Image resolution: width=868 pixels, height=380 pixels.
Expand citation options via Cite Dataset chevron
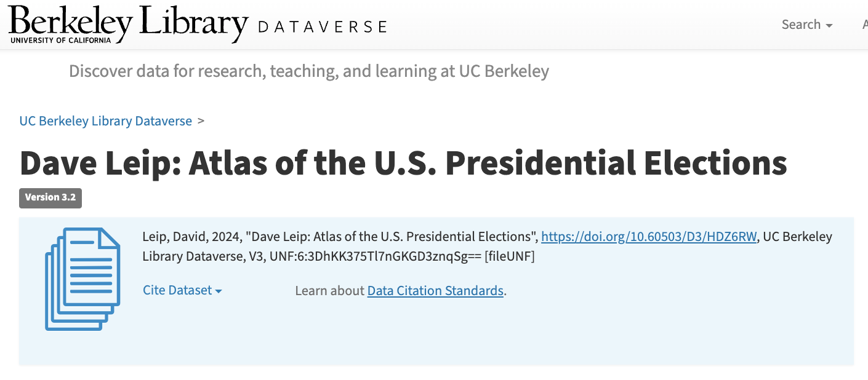(x=219, y=290)
